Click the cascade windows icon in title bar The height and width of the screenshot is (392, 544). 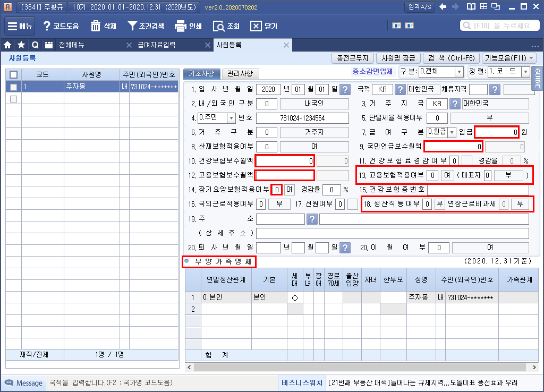[x=496, y=6]
